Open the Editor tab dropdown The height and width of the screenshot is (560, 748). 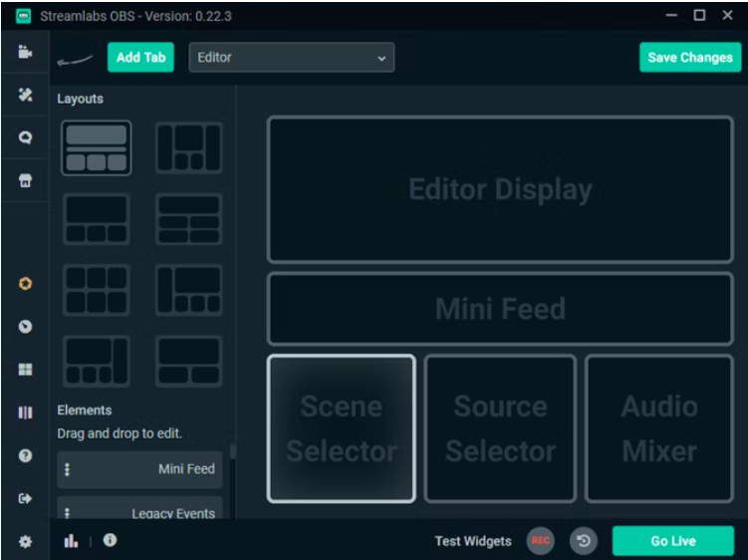pos(292,57)
